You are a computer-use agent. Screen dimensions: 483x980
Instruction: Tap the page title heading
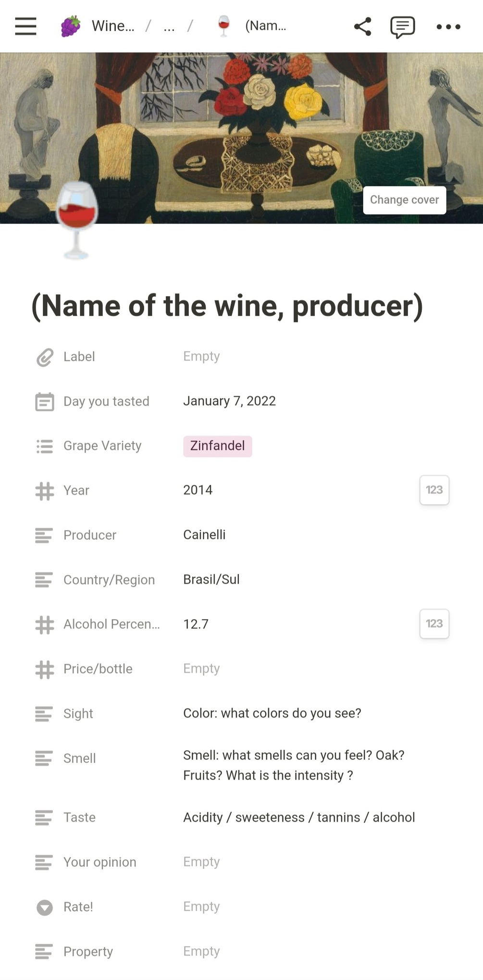(227, 306)
